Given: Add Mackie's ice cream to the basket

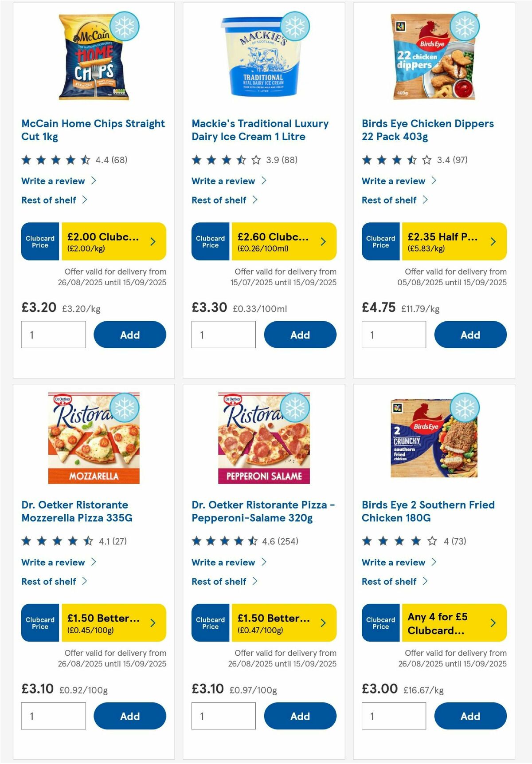Looking at the screenshot, I should pyautogui.click(x=300, y=335).
